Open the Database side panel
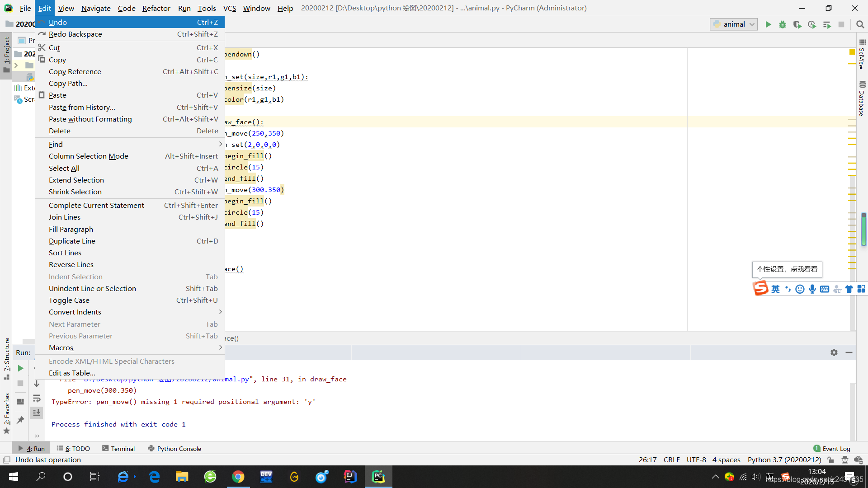 [x=862, y=98]
